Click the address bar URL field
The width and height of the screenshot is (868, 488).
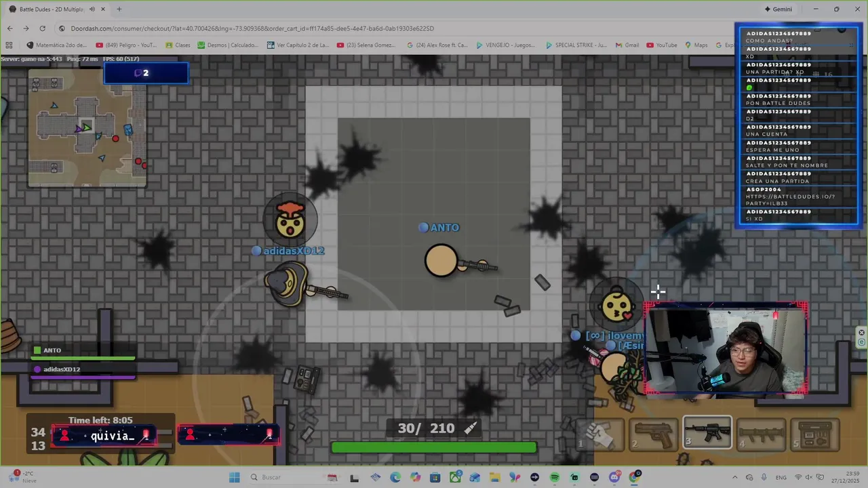[x=393, y=28]
